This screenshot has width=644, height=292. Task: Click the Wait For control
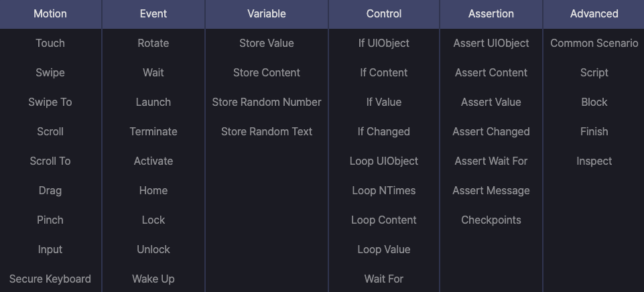(x=384, y=279)
